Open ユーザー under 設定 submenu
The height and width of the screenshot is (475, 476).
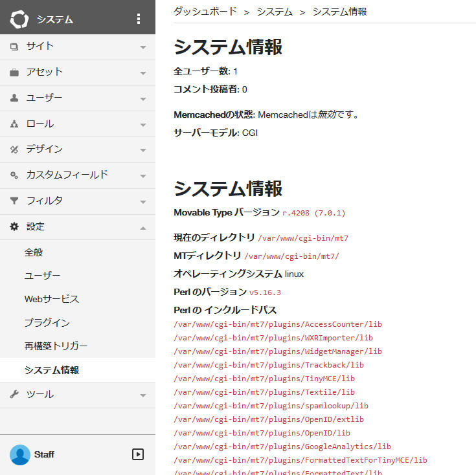42,276
